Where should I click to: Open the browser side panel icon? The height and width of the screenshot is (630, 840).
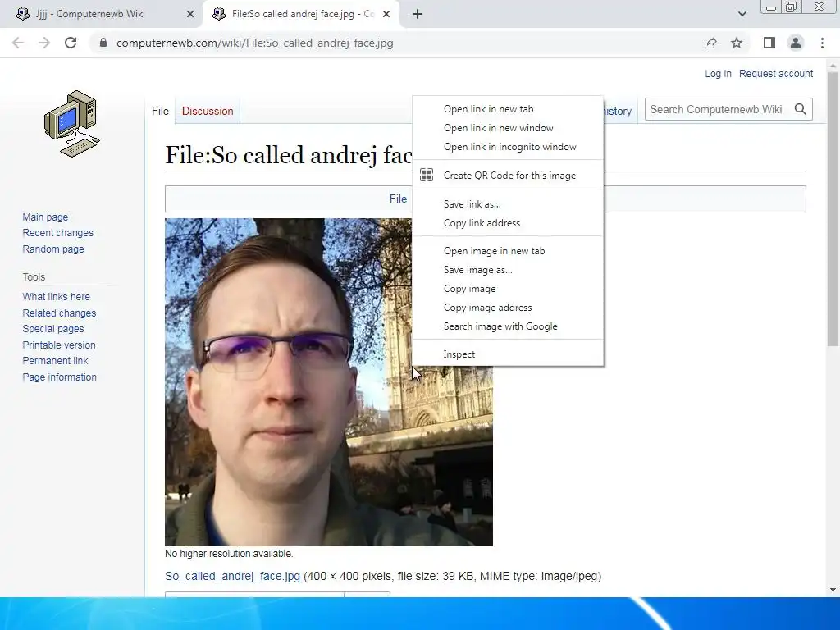[769, 43]
